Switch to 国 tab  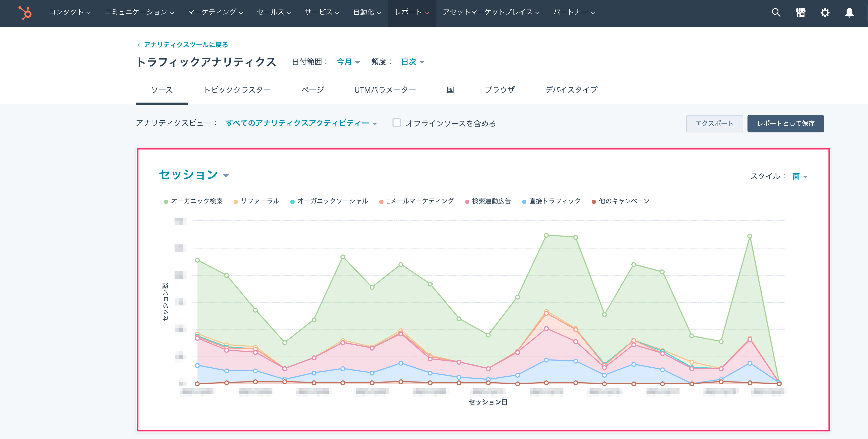450,90
